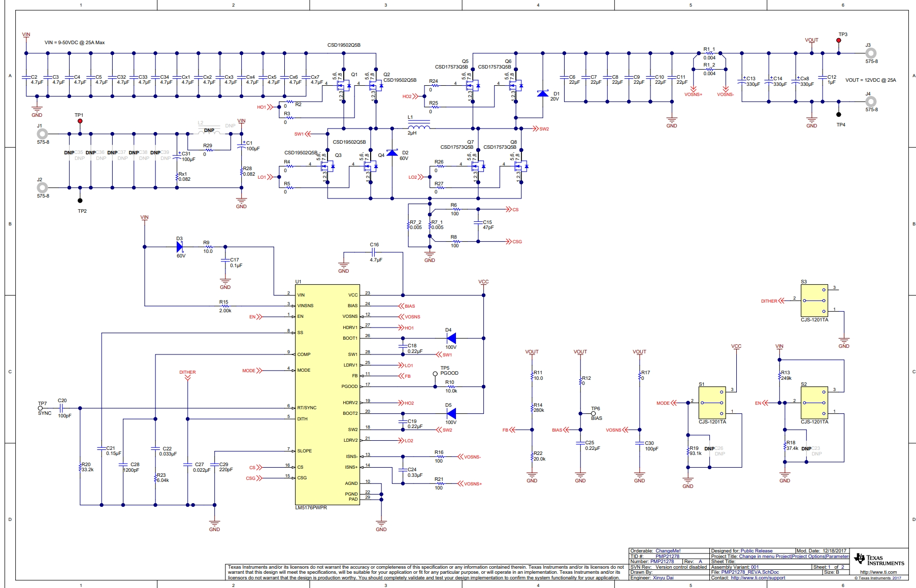Image resolution: width=916 pixels, height=588 pixels.
Task: Click the L1 2µH inductor symbol
Action: [x=418, y=125]
